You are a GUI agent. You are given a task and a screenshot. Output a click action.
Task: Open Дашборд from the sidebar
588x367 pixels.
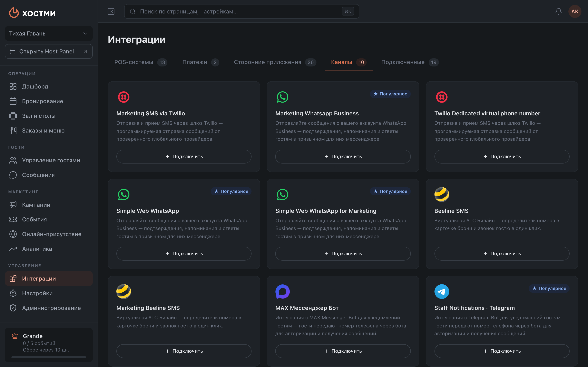point(49,86)
